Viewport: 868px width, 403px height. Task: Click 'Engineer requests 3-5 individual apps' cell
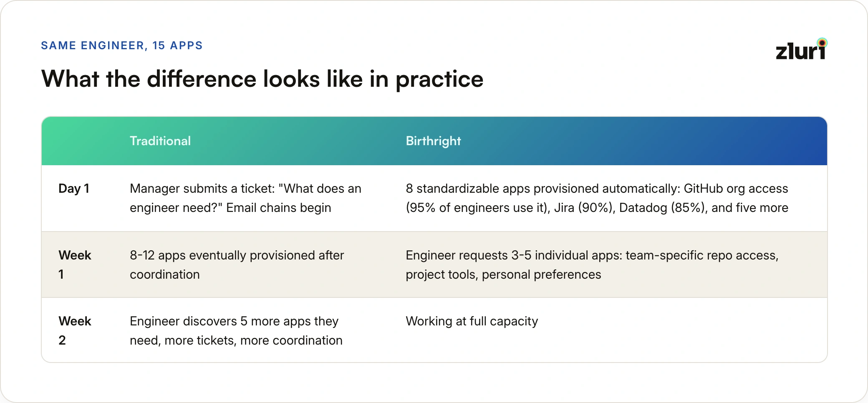click(x=592, y=264)
